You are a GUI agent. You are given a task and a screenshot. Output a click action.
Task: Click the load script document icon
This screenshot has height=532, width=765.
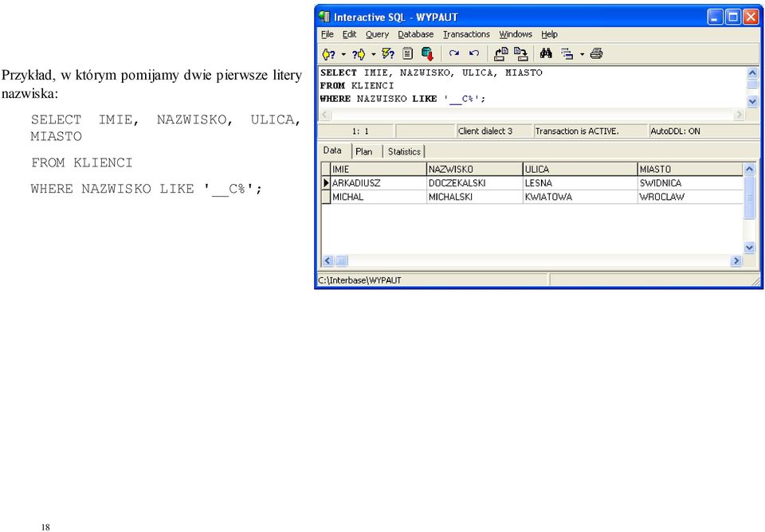[500, 53]
